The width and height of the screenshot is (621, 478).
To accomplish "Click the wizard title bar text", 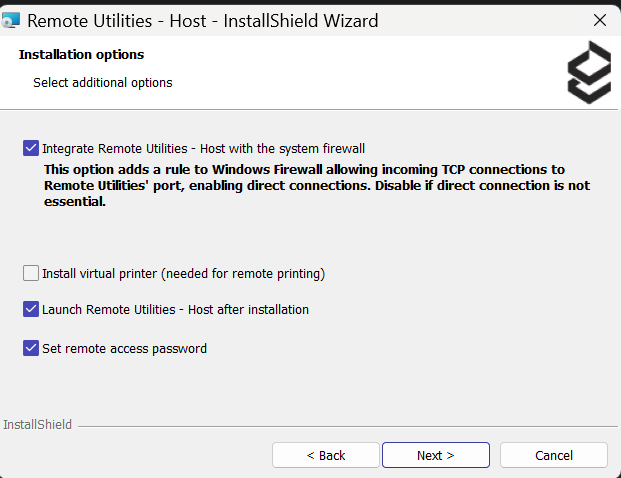I will coord(203,21).
